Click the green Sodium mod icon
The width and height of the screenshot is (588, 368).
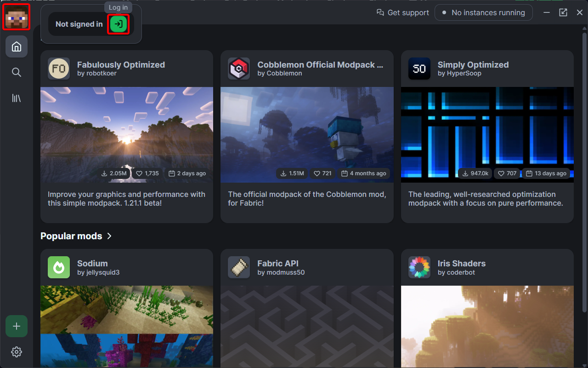coord(59,267)
